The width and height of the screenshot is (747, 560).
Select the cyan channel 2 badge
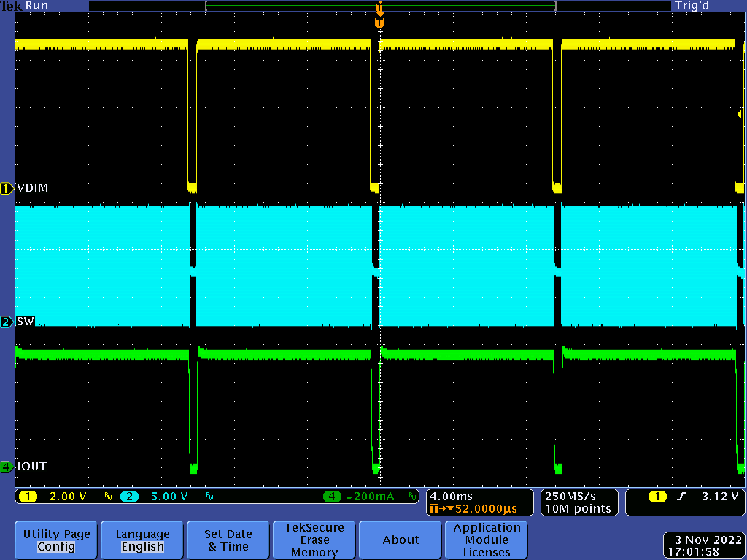pyautogui.click(x=130, y=496)
